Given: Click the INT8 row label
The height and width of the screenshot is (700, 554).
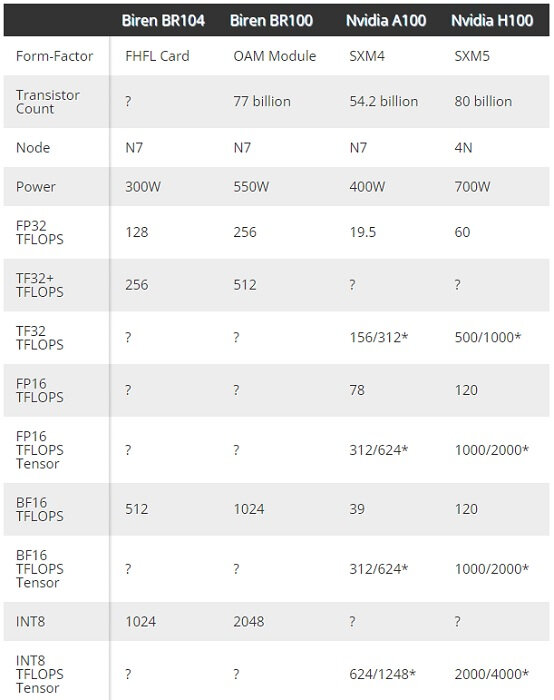Looking at the screenshot, I should pyautogui.click(x=30, y=622).
